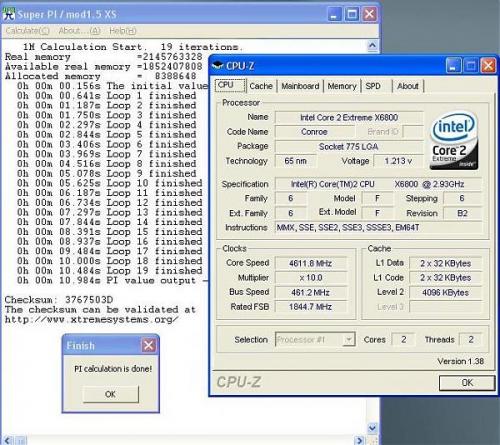
Task: Switch to the SPD tab in CPU-Z
Action: pos(373,86)
